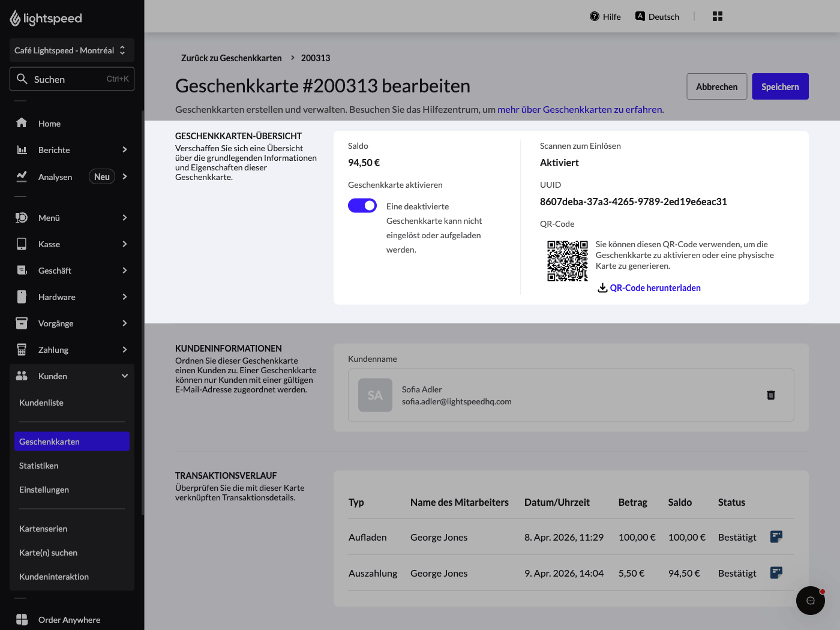Open note icon for Aufladen transaction
The height and width of the screenshot is (630, 840).
(x=776, y=536)
